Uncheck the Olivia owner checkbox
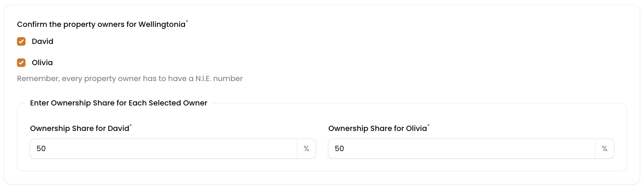This screenshot has height=189, width=644. (x=21, y=63)
